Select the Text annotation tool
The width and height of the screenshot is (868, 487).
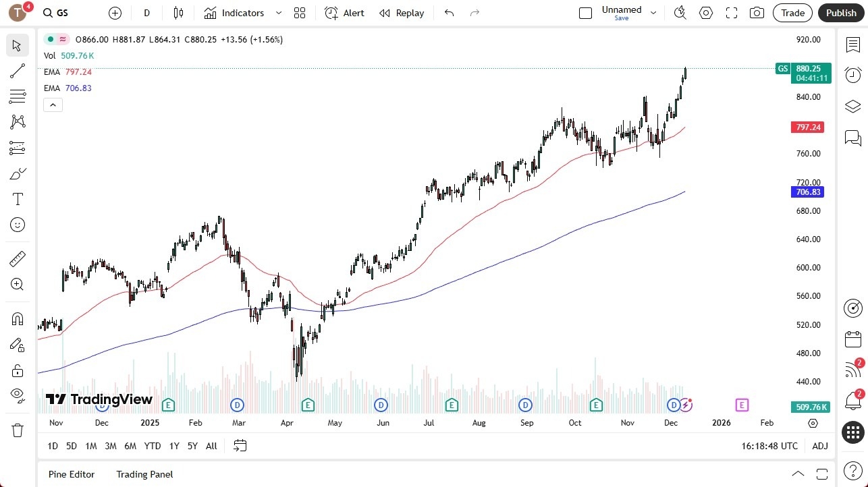[x=18, y=198]
